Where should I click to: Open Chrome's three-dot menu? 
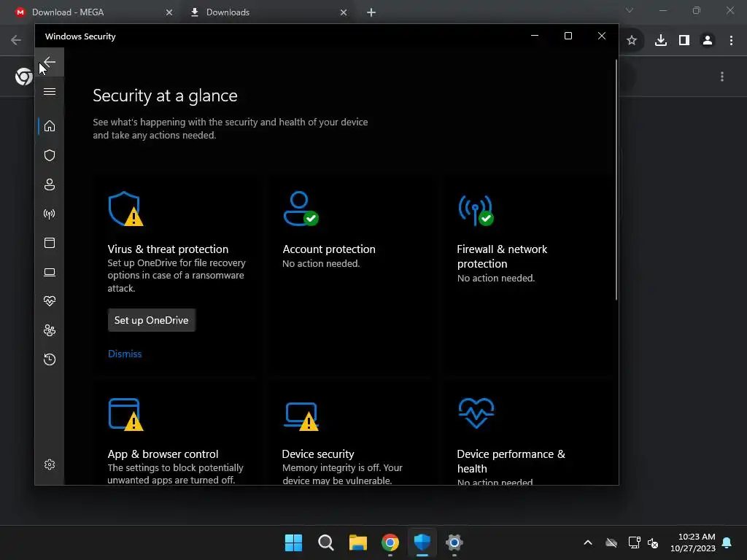(x=731, y=41)
